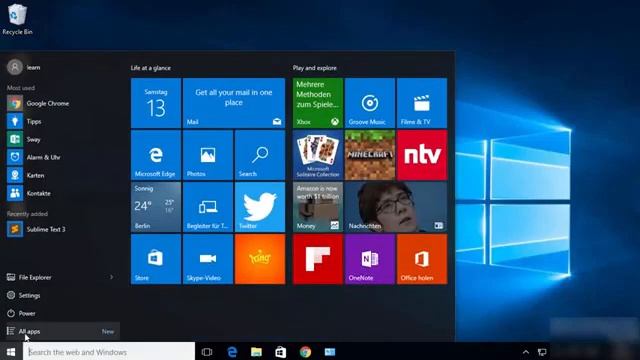The image size is (640, 360).
Task: Launch Groove Music tile
Action: tap(370, 103)
